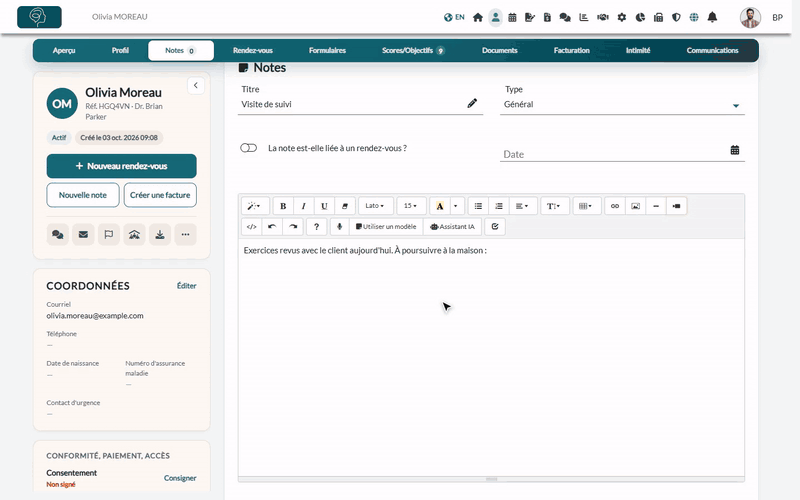Image resolution: width=800 pixels, height=500 pixels.
Task: Open the pie chart analytics icon
Action: (640, 17)
